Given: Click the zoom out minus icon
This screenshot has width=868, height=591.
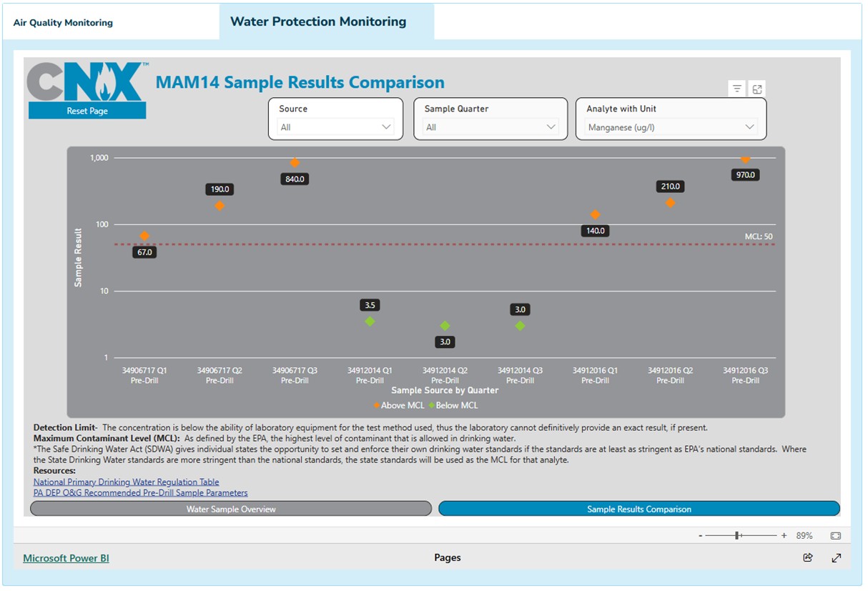Looking at the screenshot, I should click(x=700, y=535).
